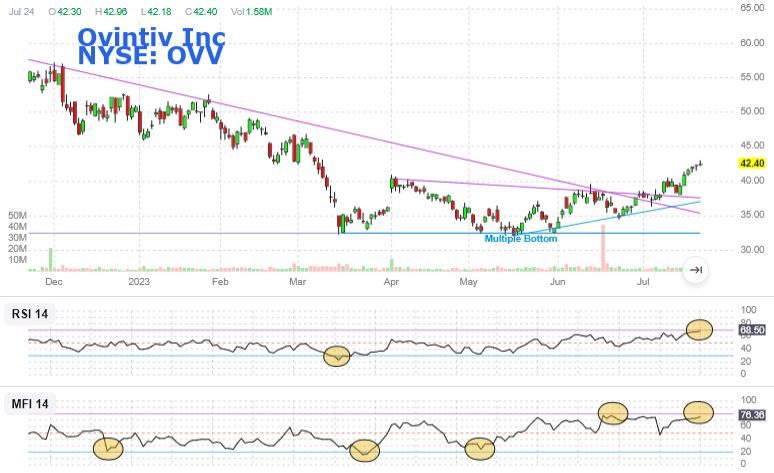774x473 pixels.
Task: Select the Multiple Bottom annotation text
Action: point(521,239)
